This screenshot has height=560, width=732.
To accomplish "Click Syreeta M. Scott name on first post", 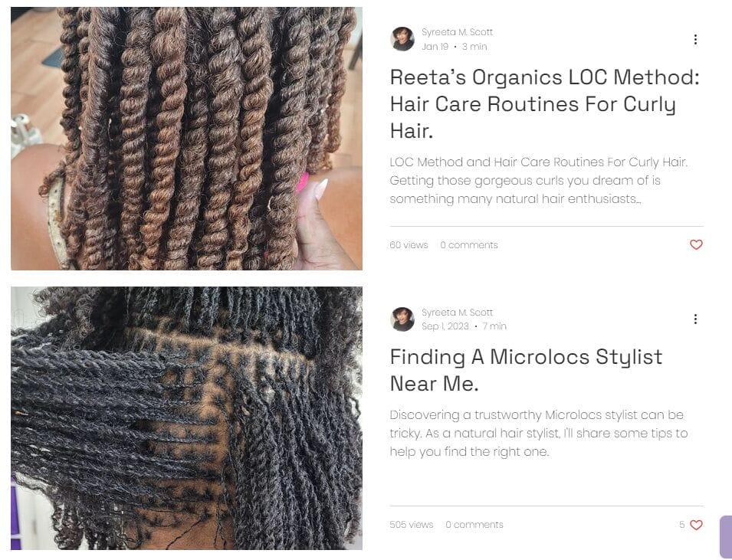I will coord(457,32).
